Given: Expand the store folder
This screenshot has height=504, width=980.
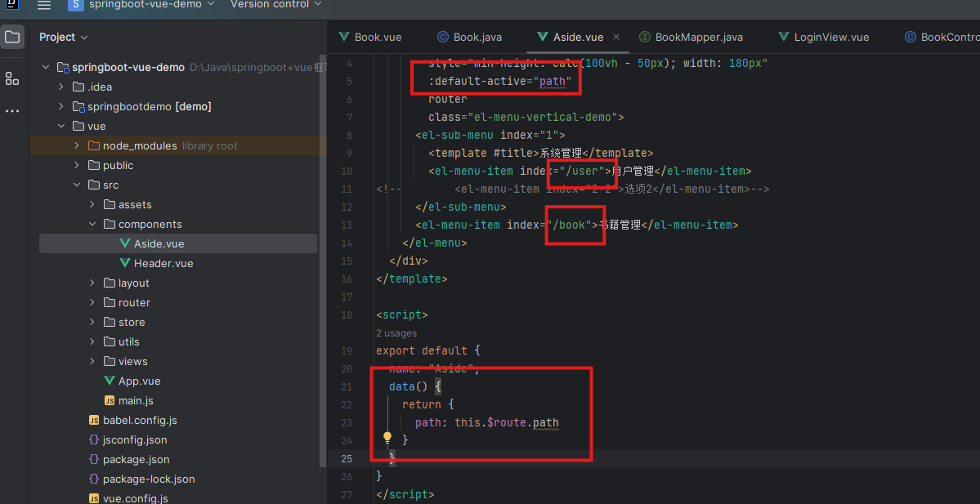Looking at the screenshot, I should [x=92, y=323].
